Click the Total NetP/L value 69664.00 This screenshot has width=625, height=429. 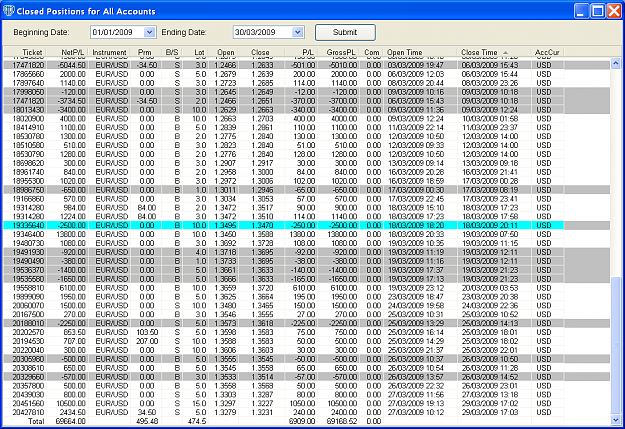[x=71, y=421]
